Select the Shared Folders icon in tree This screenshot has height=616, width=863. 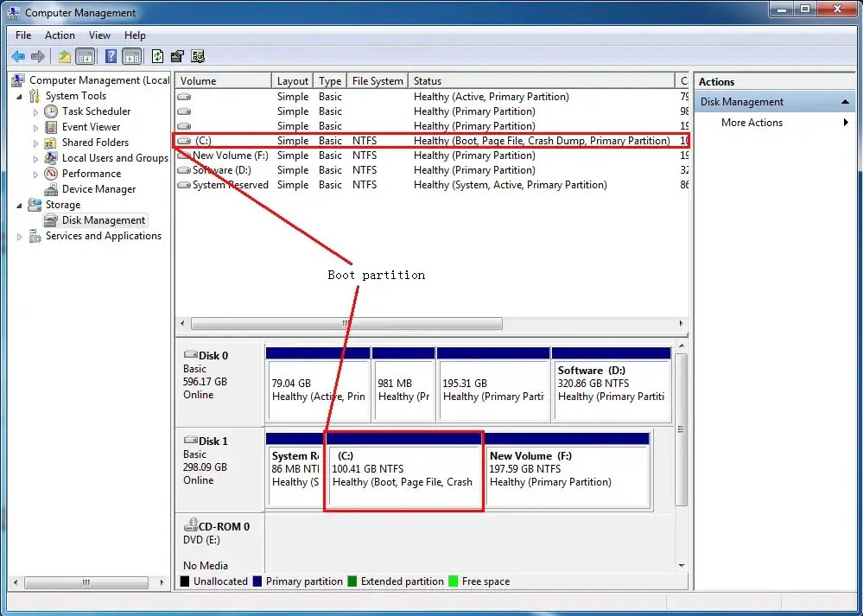click(x=51, y=143)
